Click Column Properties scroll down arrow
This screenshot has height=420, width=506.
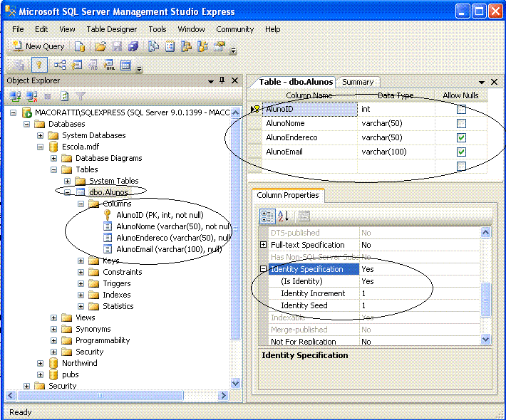(485, 339)
